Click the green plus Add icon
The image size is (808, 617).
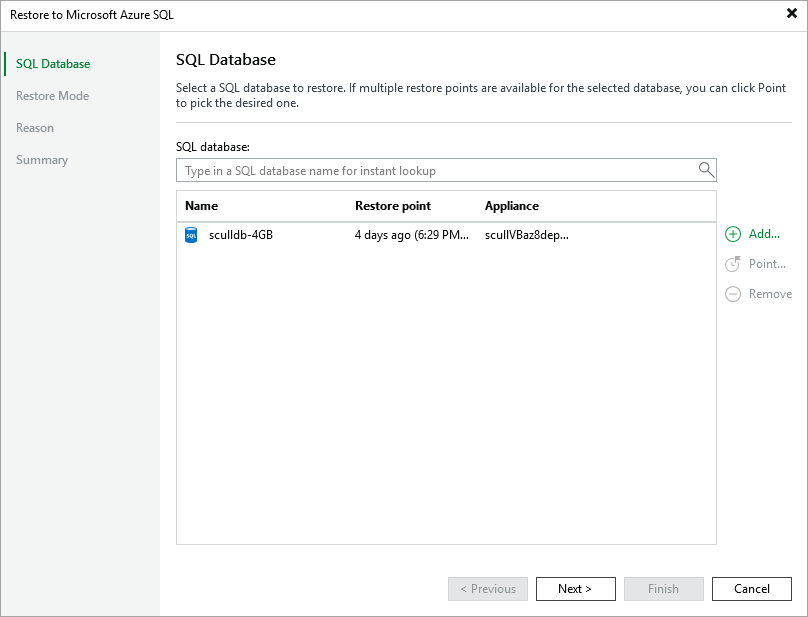click(x=733, y=234)
